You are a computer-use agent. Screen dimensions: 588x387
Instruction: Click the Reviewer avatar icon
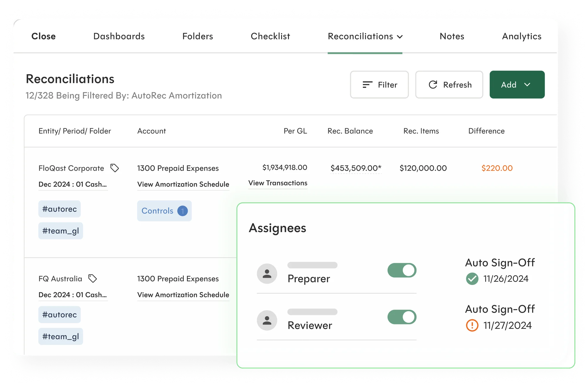click(267, 320)
